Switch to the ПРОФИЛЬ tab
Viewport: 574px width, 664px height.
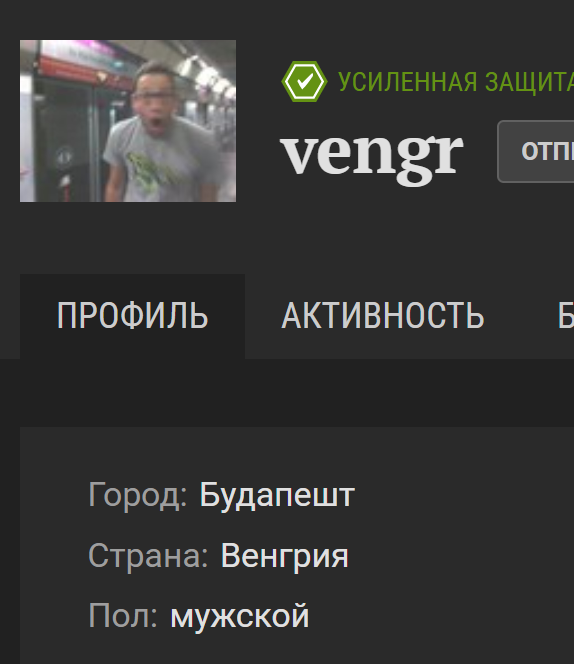pos(132,316)
